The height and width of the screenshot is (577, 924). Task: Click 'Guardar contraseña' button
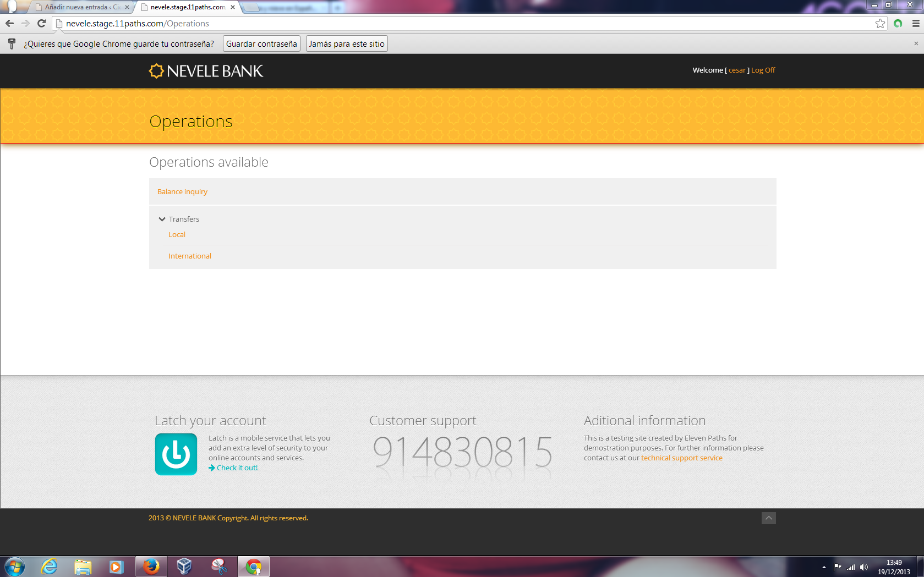261,44
